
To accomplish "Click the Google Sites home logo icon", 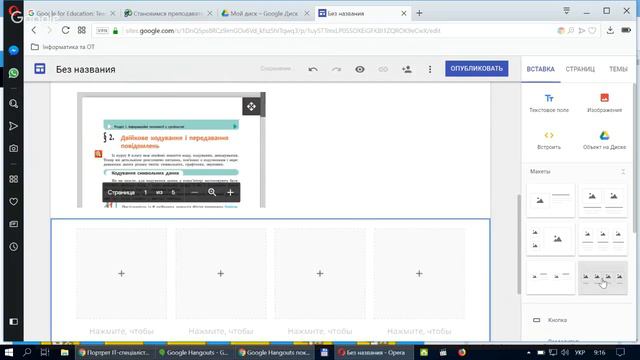I will click(40, 69).
